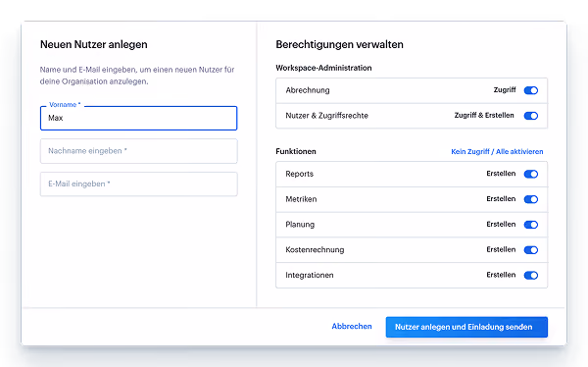The width and height of the screenshot is (588, 367).
Task: Click the Berechtigungen verwalten heading
Action: (339, 44)
